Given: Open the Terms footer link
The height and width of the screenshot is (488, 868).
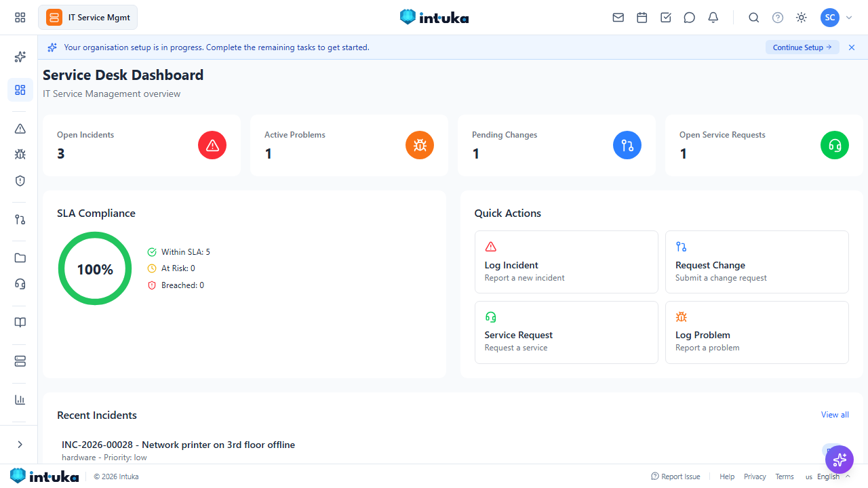Looking at the screenshot, I should click(785, 476).
